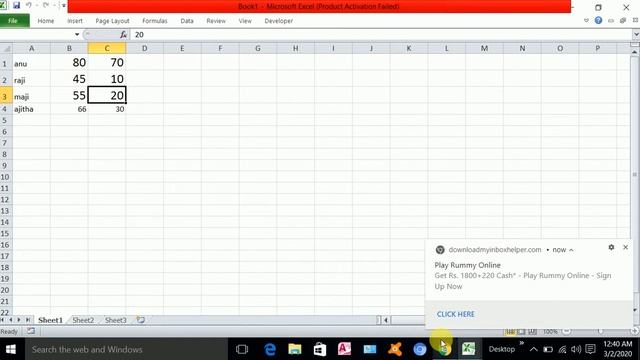The height and width of the screenshot is (360, 640).
Task: Collapse notification using caret beside now
Action: pyautogui.click(x=571, y=250)
